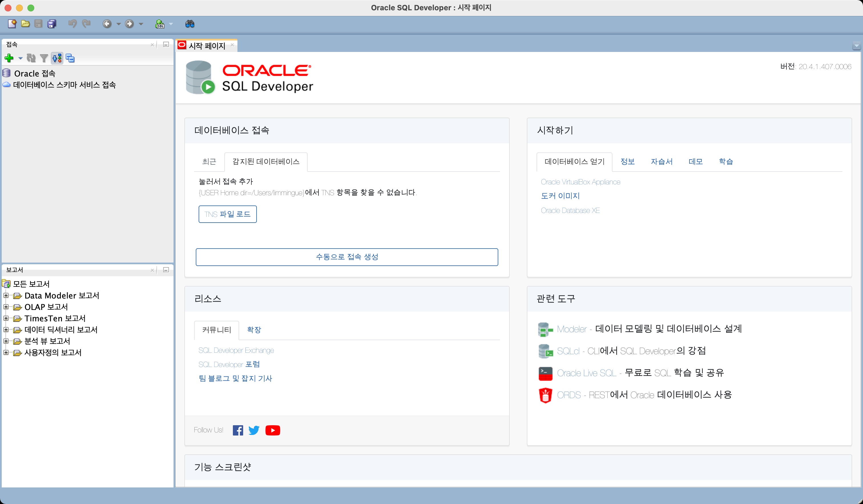The width and height of the screenshot is (863, 504).
Task: Click the New file toolbar icon
Action: pos(12,24)
